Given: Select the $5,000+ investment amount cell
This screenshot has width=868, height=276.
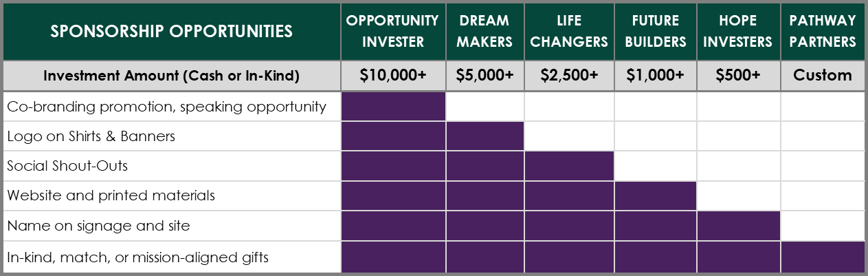Looking at the screenshot, I should [x=485, y=76].
